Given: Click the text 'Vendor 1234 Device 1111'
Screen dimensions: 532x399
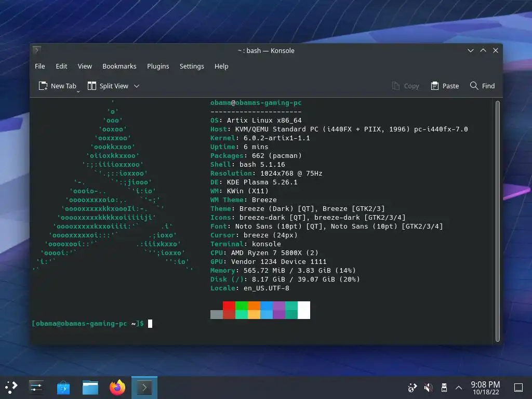Looking at the screenshot, I should (279, 262).
